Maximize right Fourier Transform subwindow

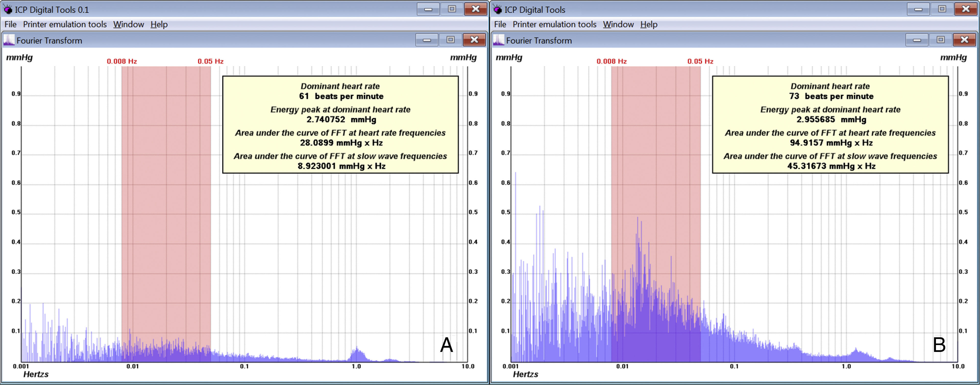pyautogui.click(x=941, y=40)
